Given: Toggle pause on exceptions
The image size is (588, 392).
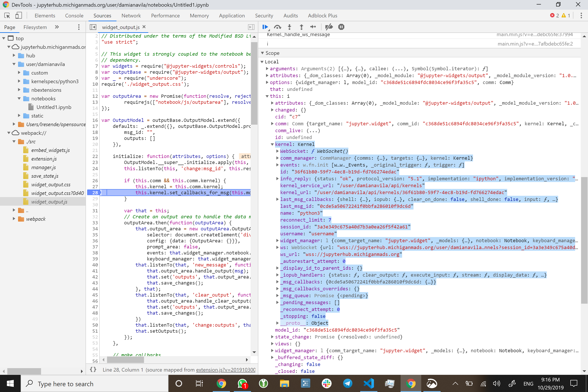Looking at the screenshot, I should (x=341, y=27).
